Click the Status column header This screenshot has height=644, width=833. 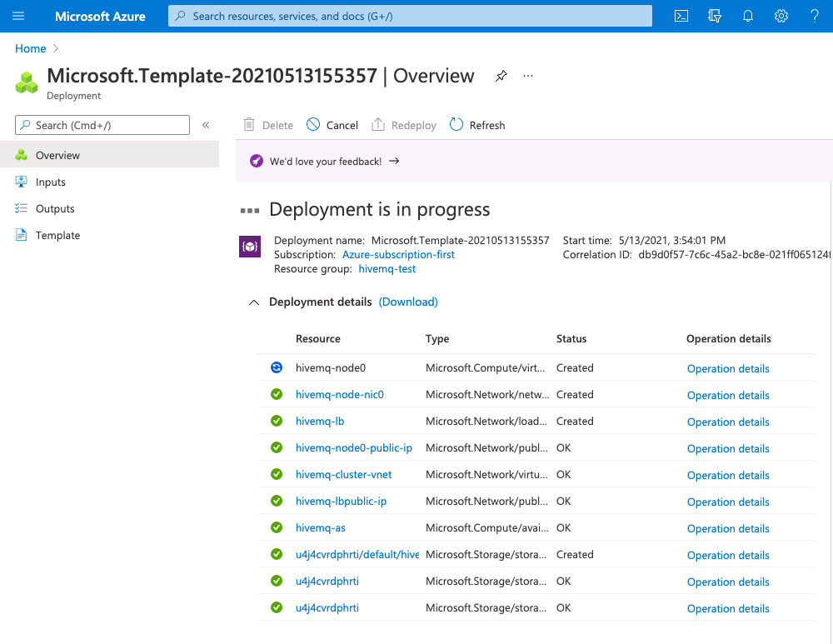click(571, 339)
